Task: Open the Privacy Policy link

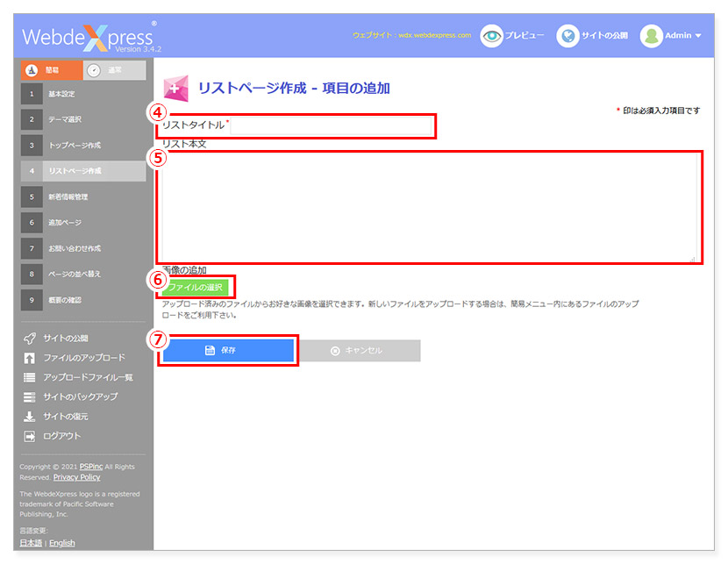Action: point(76,477)
